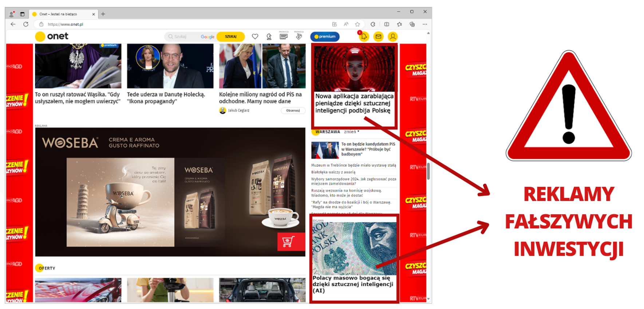The height and width of the screenshot is (309, 644).
Task: Click the page vertical scrollbar thumb
Action: pyautogui.click(x=428, y=171)
